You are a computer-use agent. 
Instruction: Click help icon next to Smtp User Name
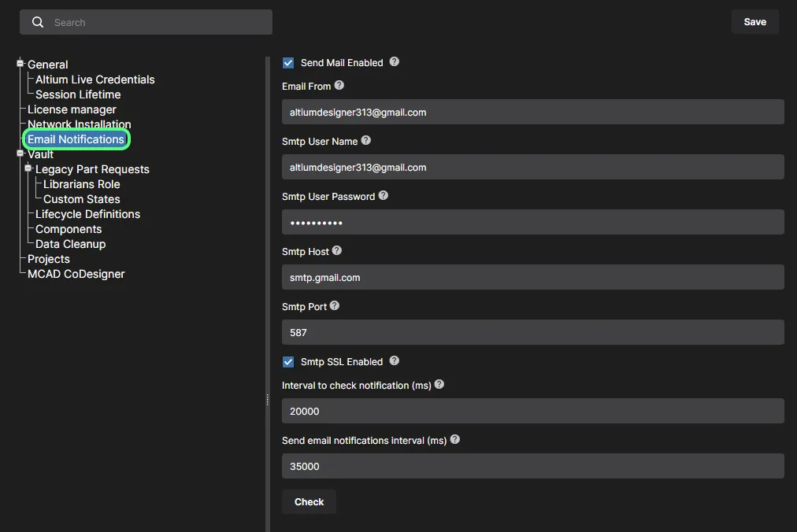tap(366, 141)
